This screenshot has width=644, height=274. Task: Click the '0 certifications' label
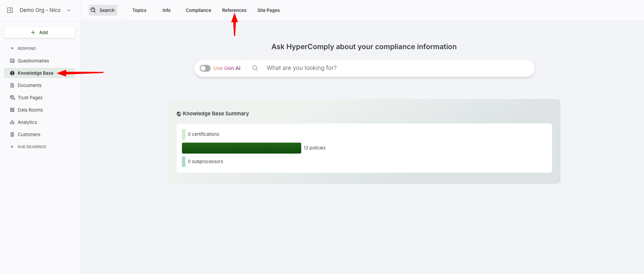click(203, 134)
